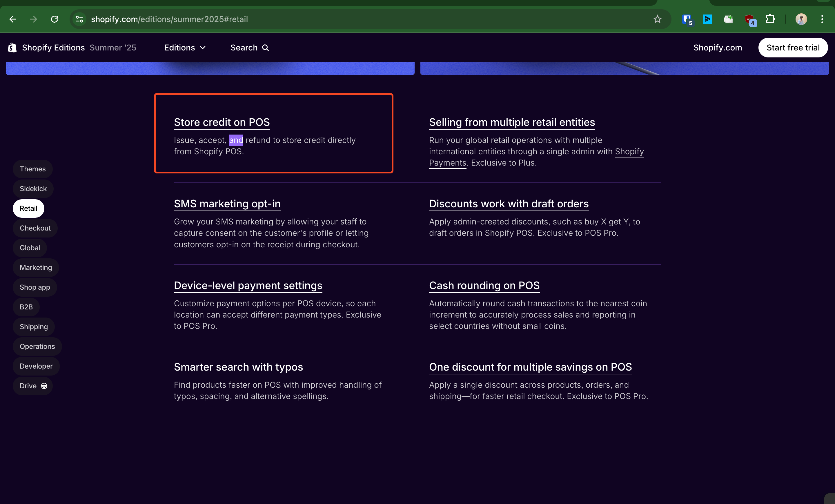
Task: Jump to the Sidekick section
Action: (33, 188)
